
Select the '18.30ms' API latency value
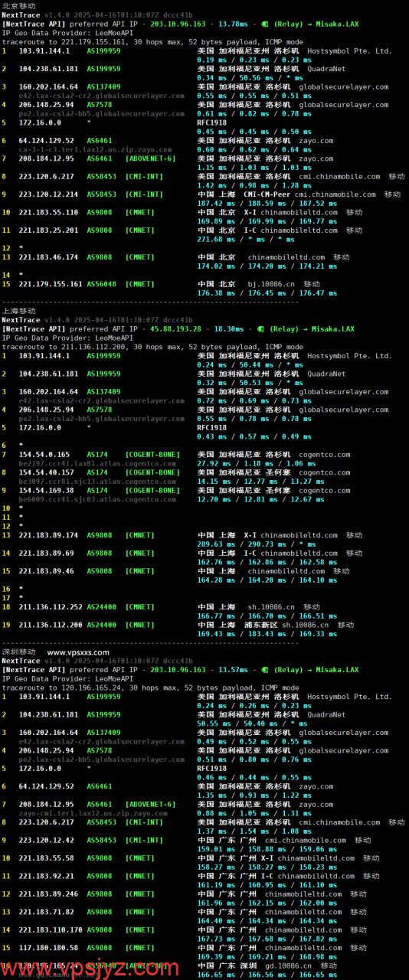228,328
